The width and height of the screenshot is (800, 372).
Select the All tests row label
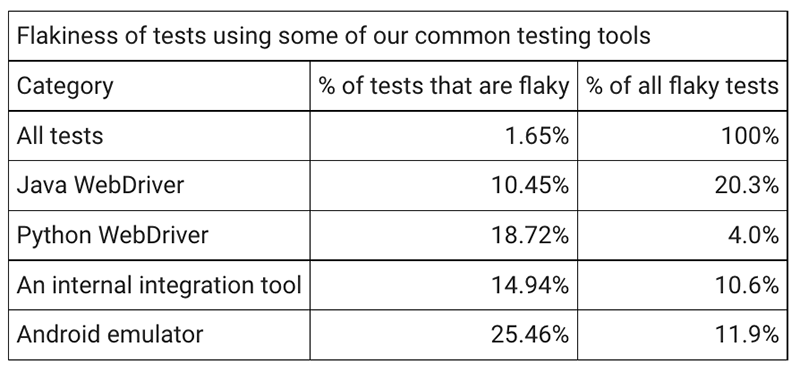[60, 136]
